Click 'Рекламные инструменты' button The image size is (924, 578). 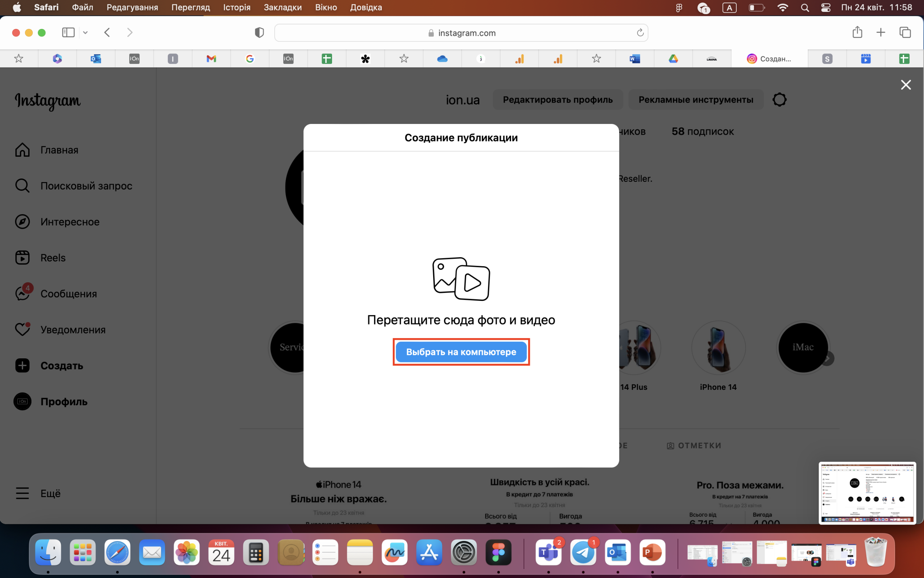click(x=696, y=99)
